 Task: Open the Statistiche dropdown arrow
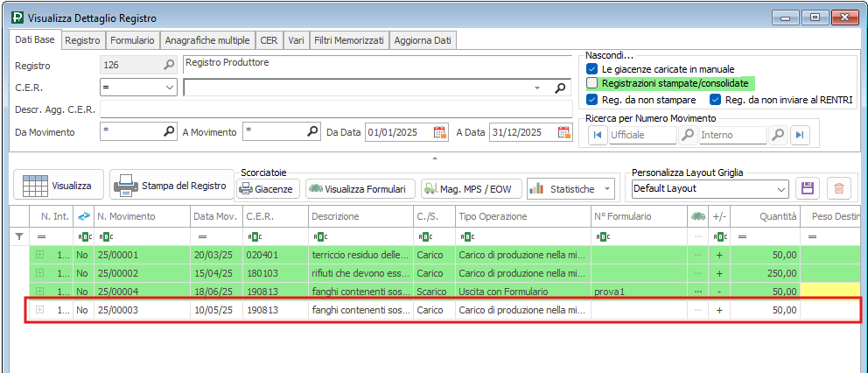tap(607, 189)
